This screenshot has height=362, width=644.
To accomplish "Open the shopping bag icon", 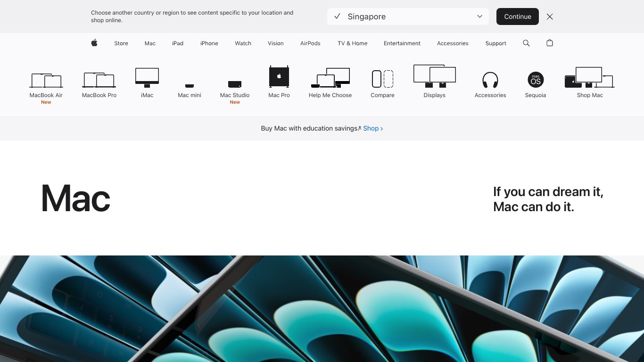I will click(x=550, y=43).
